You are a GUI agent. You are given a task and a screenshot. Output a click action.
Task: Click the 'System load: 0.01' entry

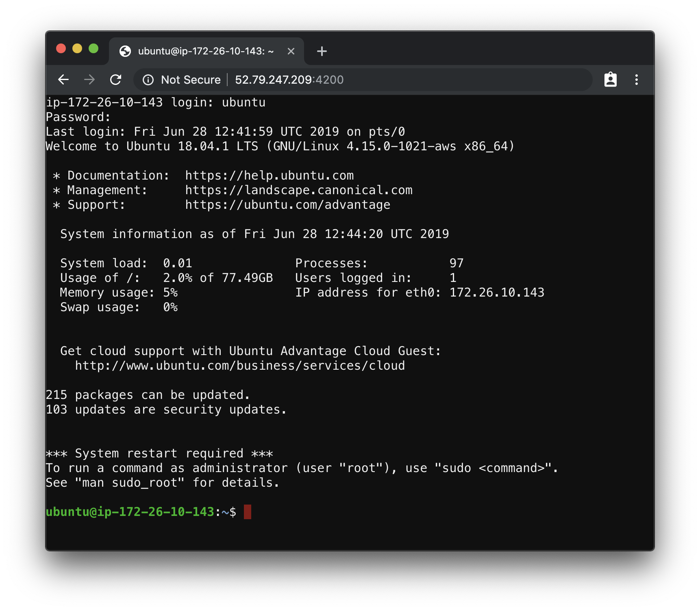126,263
